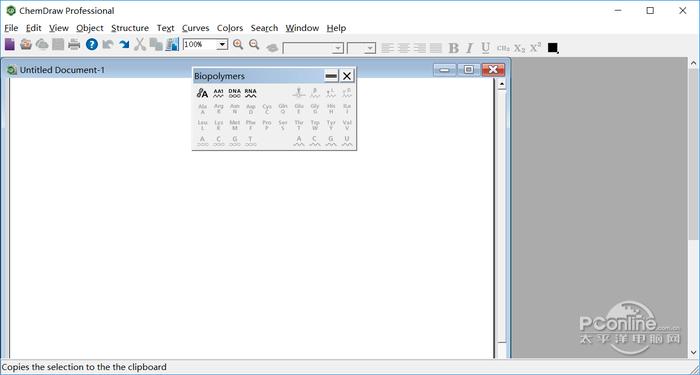Set right text alignment
This screenshot has width=700, height=375.
coord(420,48)
